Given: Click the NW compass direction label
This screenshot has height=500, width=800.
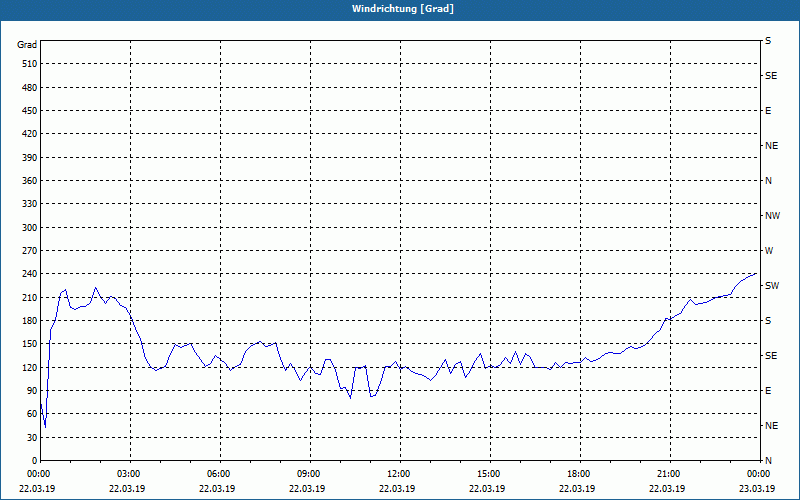Looking at the screenshot, I should click(772, 216).
